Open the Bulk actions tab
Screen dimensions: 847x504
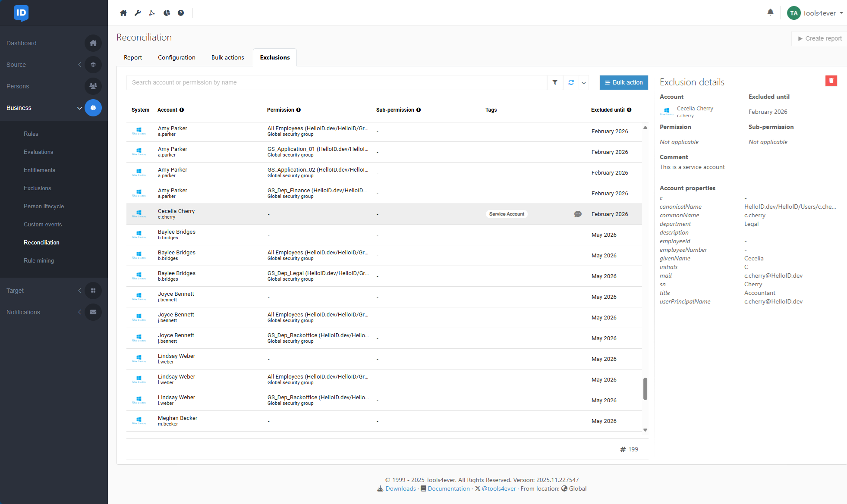coord(227,57)
